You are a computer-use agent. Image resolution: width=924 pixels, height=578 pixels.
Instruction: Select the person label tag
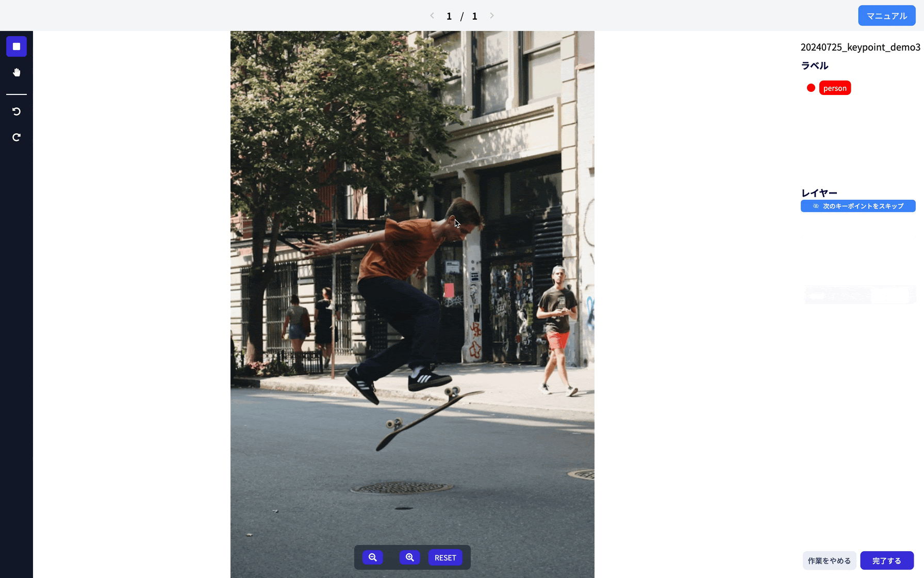[835, 88]
